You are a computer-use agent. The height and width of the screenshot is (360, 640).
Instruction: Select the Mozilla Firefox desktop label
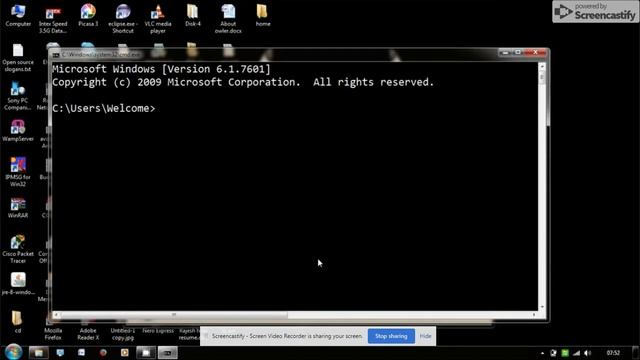tap(53, 334)
